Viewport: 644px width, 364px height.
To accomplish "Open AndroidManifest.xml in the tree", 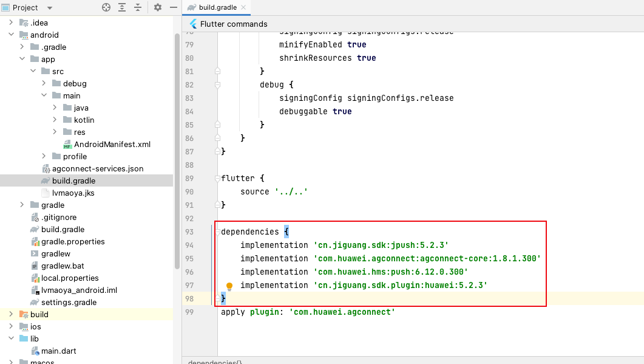I will click(112, 145).
